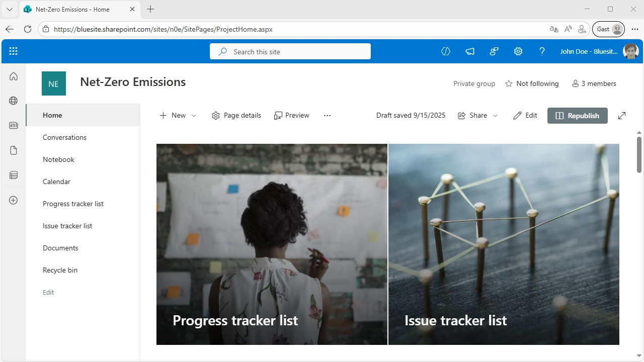
Task: Create new site using the plus icon
Action: coord(13,200)
